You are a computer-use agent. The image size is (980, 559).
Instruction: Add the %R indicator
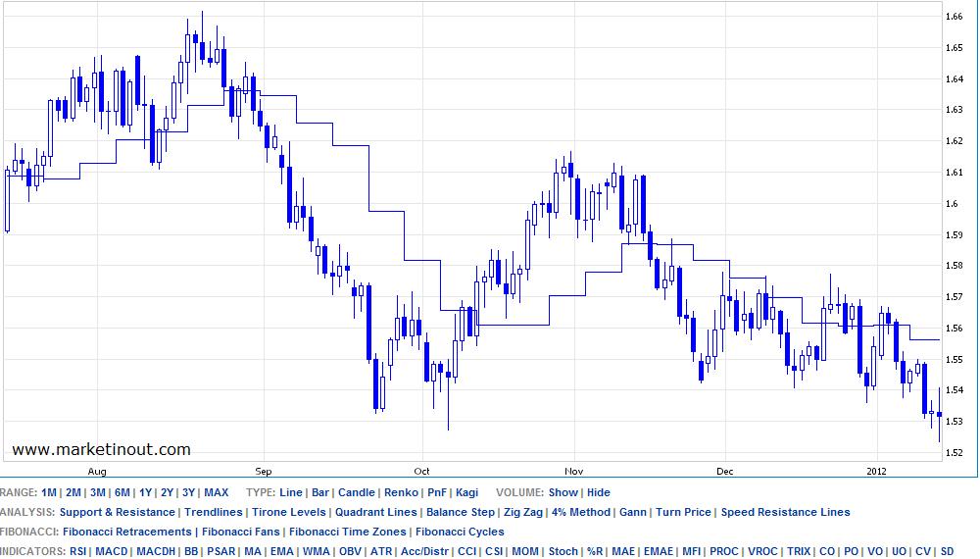click(595, 551)
